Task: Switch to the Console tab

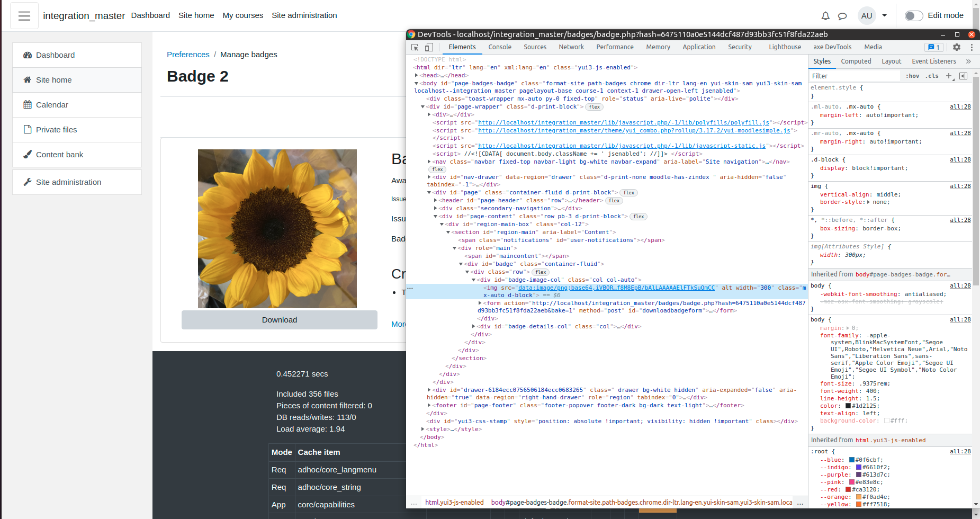Action: [x=500, y=47]
